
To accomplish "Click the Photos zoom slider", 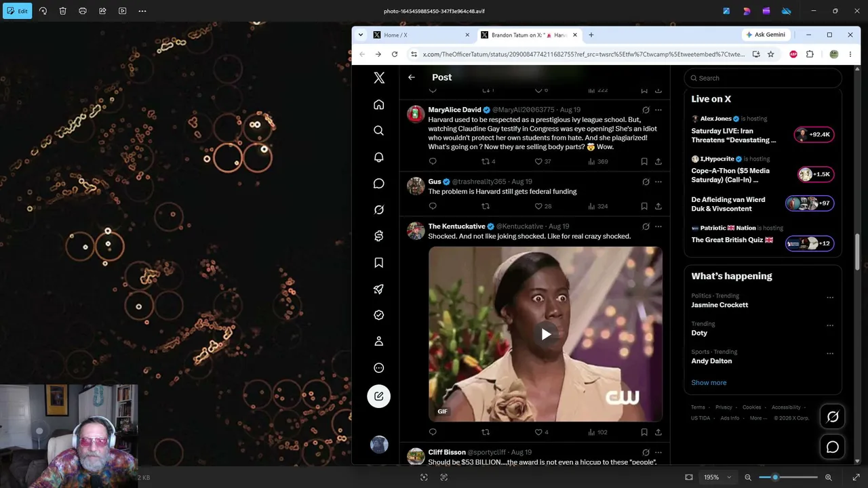I will coord(788,477).
